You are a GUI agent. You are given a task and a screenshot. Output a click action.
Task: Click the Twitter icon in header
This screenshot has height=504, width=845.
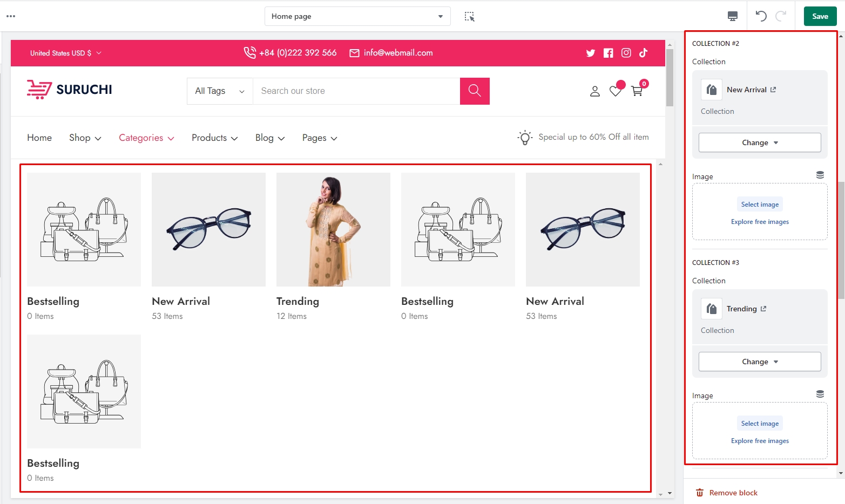tap(590, 53)
